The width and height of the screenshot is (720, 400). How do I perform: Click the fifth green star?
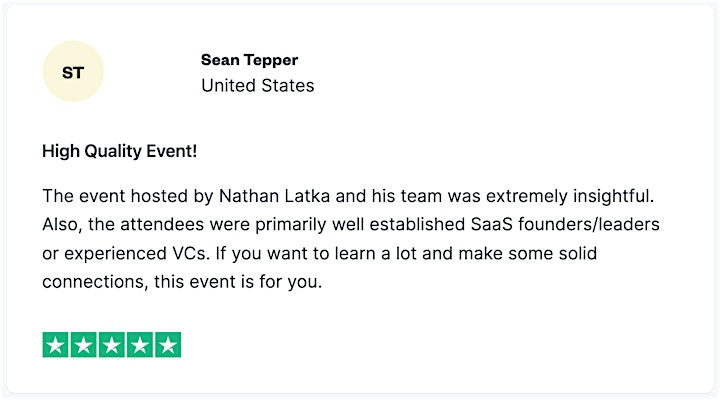pos(168,344)
